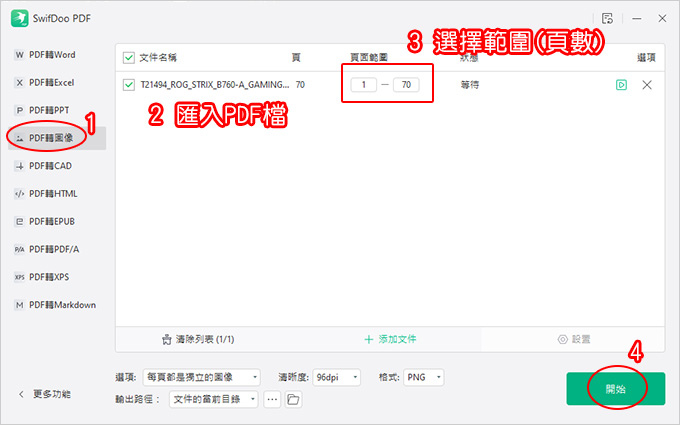Screen dimensions: 680x425
Task: Select the PDF to Markdown converter
Action: pos(56,304)
